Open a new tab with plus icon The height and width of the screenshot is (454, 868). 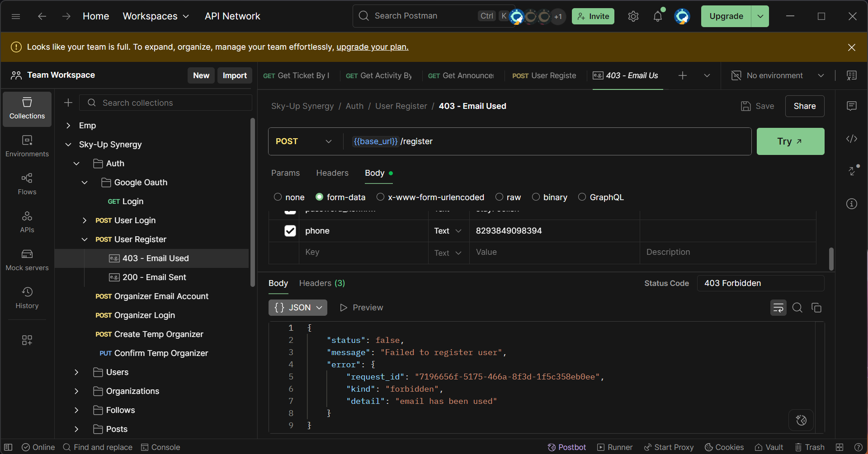(x=683, y=75)
